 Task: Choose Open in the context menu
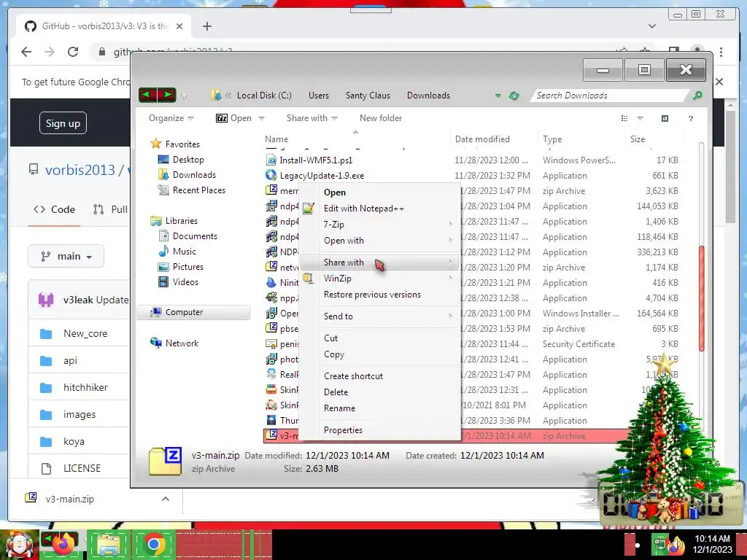(379, 192)
